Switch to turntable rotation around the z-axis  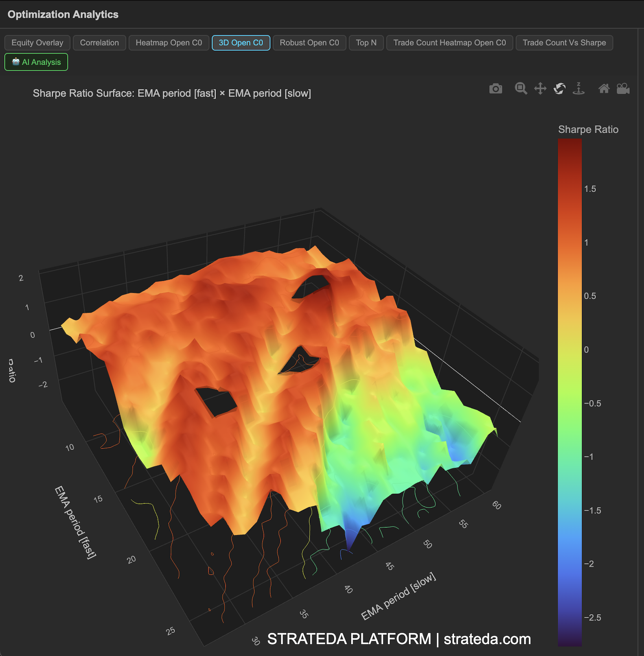tap(578, 88)
